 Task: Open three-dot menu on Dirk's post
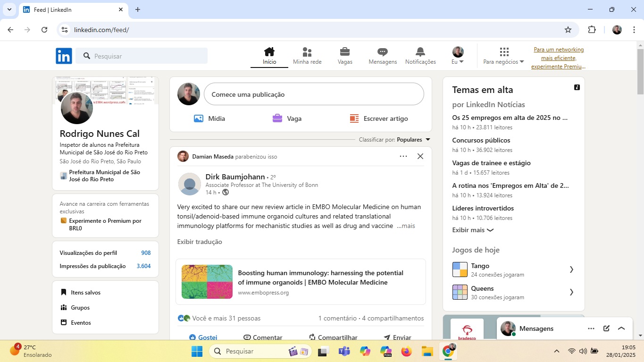pos(403,156)
